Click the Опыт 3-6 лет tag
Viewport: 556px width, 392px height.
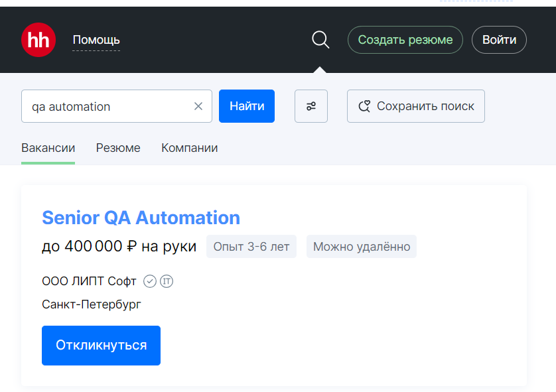(x=251, y=246)
